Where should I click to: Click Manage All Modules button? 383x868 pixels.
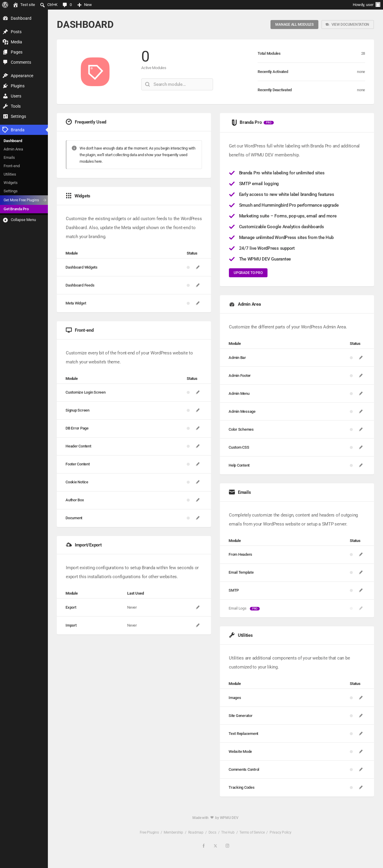click(x=294, y=25)
